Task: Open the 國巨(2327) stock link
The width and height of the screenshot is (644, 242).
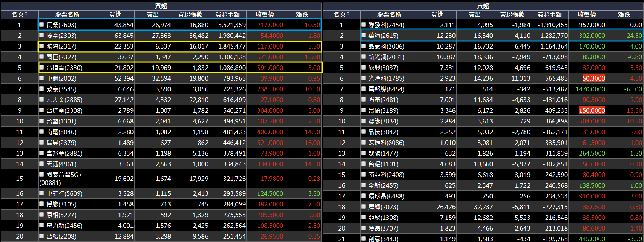Action: [x=61, y=57]
